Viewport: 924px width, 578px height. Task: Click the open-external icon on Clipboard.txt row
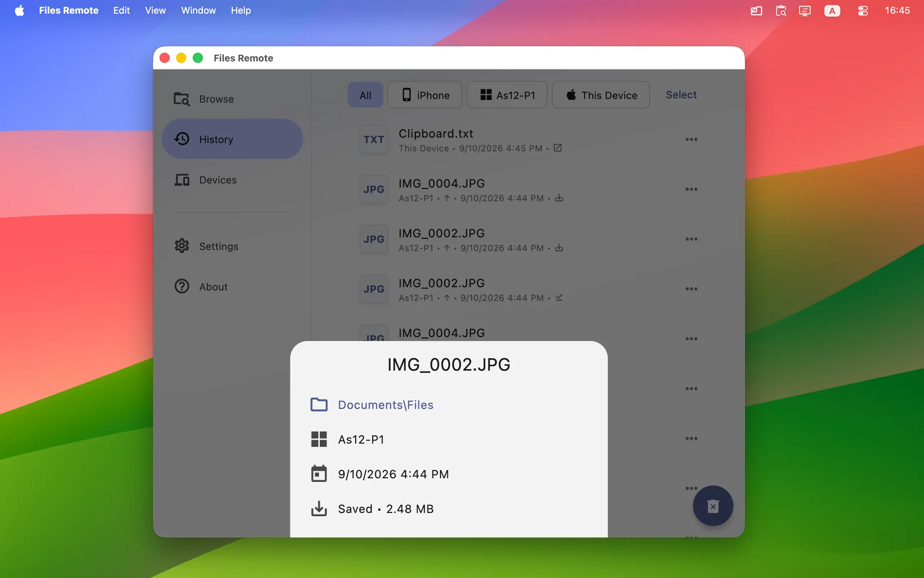557,148
